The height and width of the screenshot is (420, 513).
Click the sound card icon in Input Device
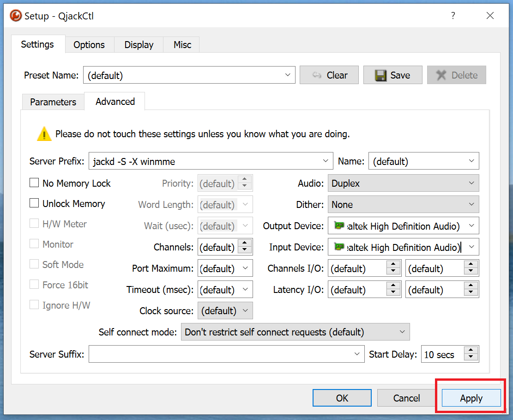coord(339,247)
